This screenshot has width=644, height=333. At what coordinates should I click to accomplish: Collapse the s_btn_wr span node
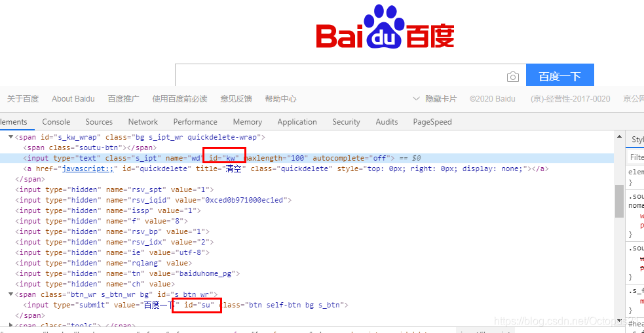tap(11, 294)
